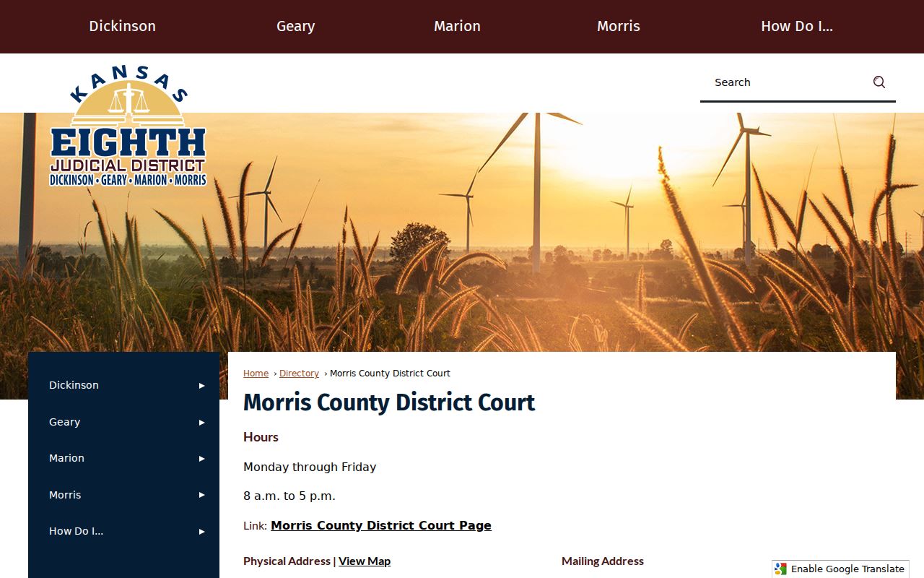Click the search magnifier icon
This screenshot has width=924, height=578.
[x=879, y=82]
